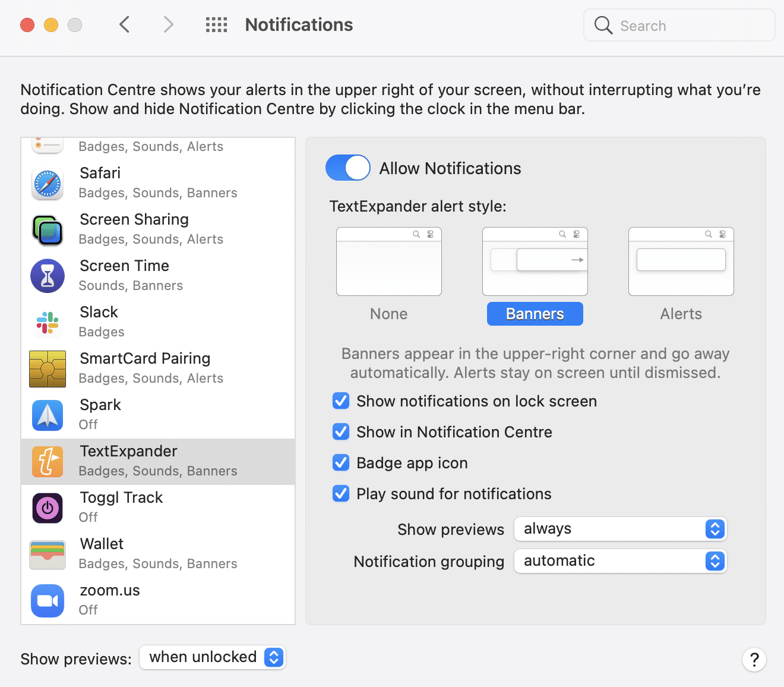Uncheck Play sound for notifications
The width and height of the screenshot is (784, 687).
click(341, 494)
